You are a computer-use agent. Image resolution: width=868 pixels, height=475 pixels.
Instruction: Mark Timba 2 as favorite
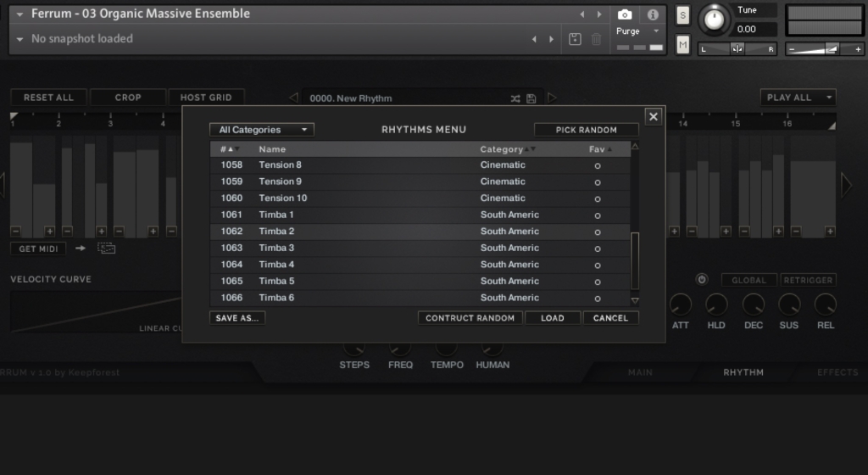coord(598,232)
